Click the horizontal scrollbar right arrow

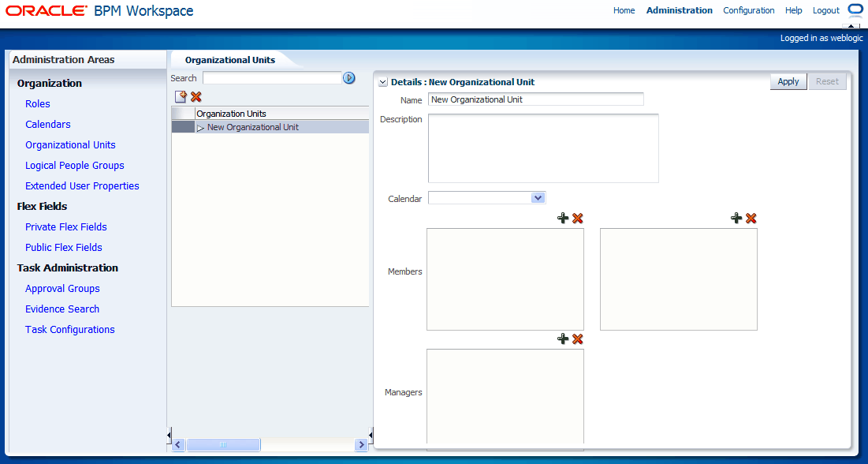361,444
